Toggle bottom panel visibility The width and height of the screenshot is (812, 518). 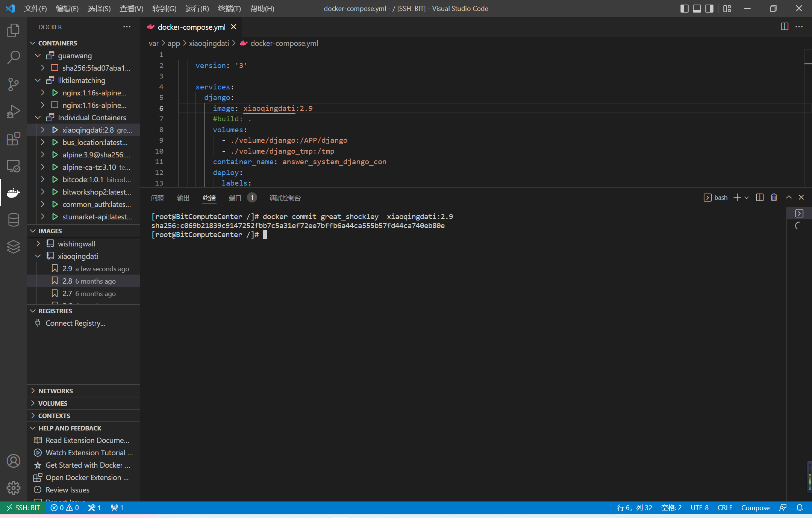(x=697, y=8)
